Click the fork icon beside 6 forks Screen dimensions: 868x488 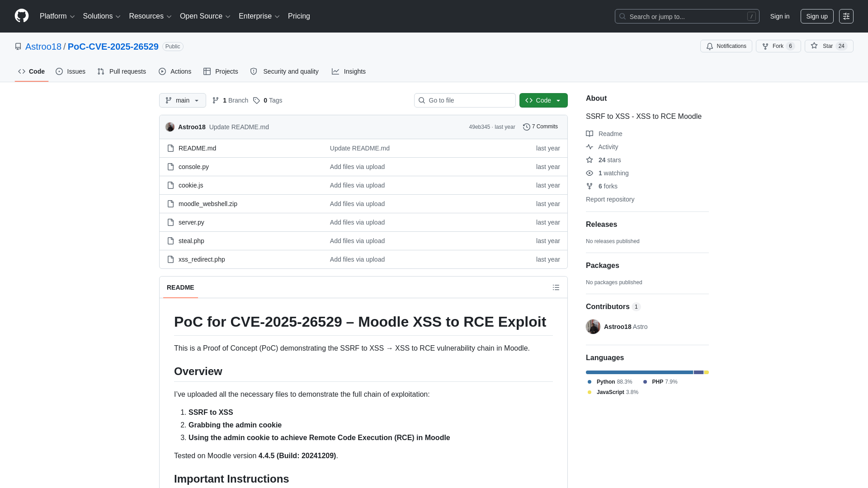click(590, 186)
